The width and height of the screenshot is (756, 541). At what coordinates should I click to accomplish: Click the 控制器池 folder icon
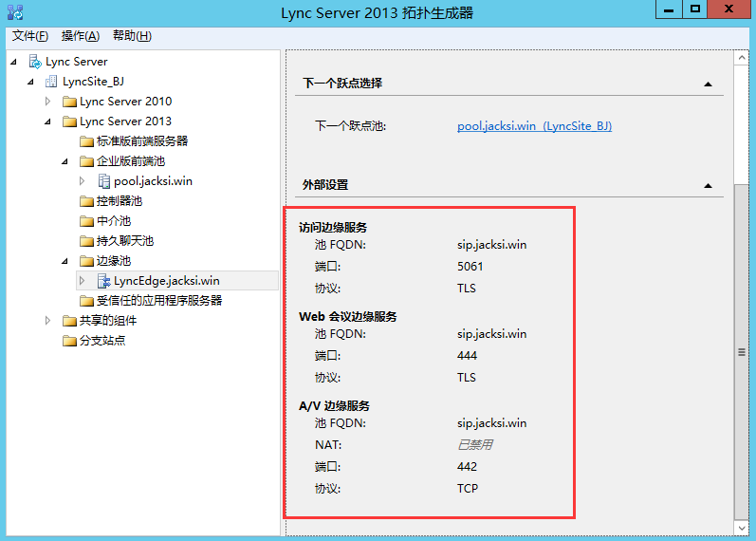click(x=86, y=201)
